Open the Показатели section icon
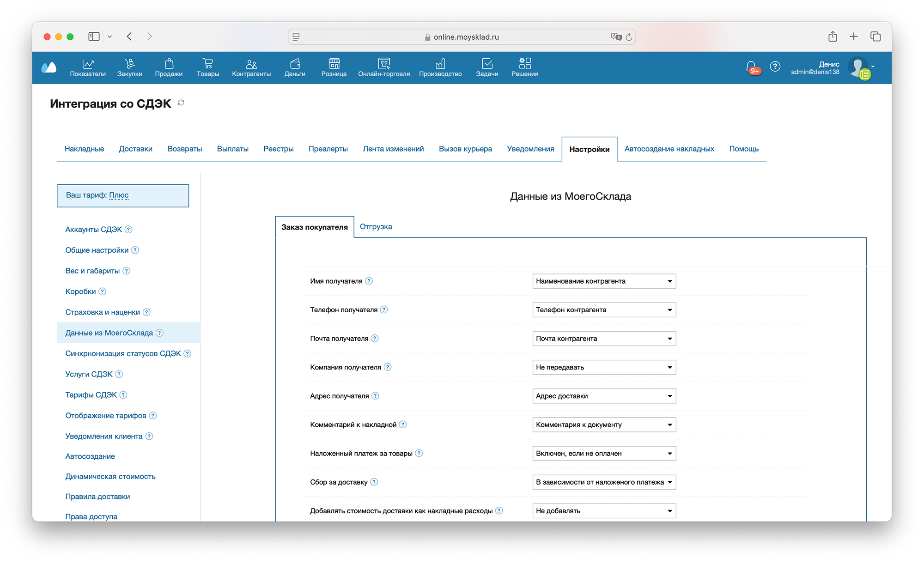Viewport: 924px width, 564px height. point(88,64)
